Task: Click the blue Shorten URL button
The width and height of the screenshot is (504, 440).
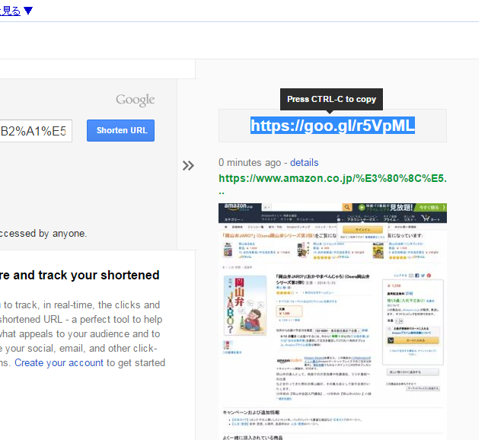Action: tap(120, 130)
